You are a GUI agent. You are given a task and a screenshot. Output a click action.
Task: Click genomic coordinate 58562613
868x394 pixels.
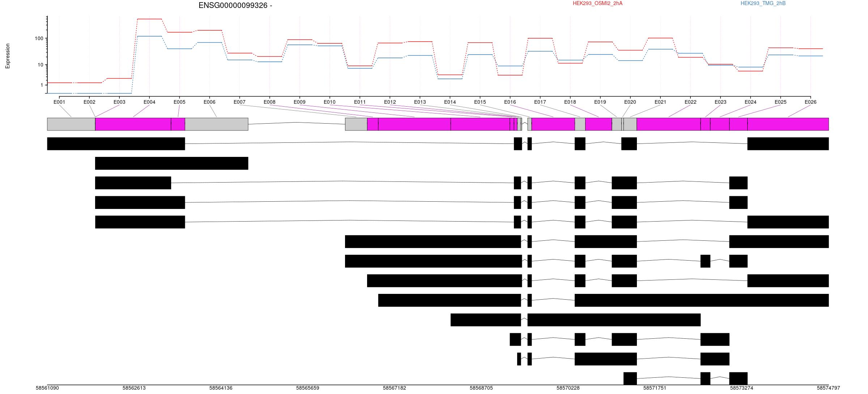coord(134,388)
